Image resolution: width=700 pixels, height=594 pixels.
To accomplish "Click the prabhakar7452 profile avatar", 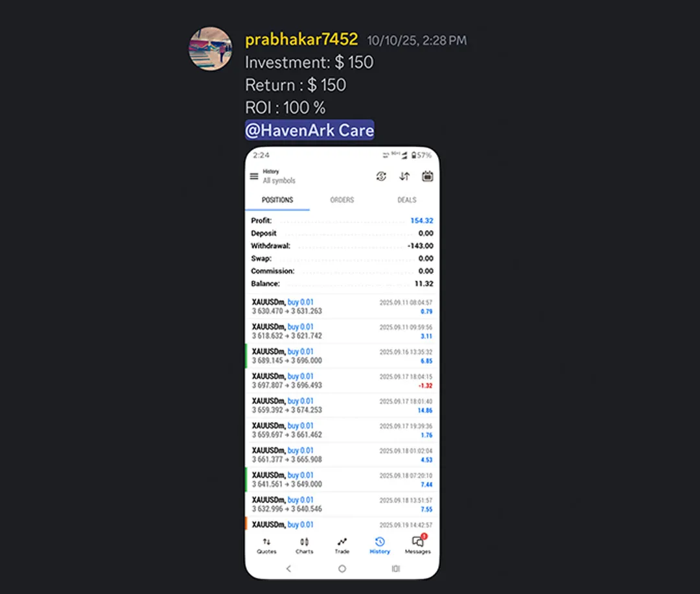I will (x=210, y=49).
